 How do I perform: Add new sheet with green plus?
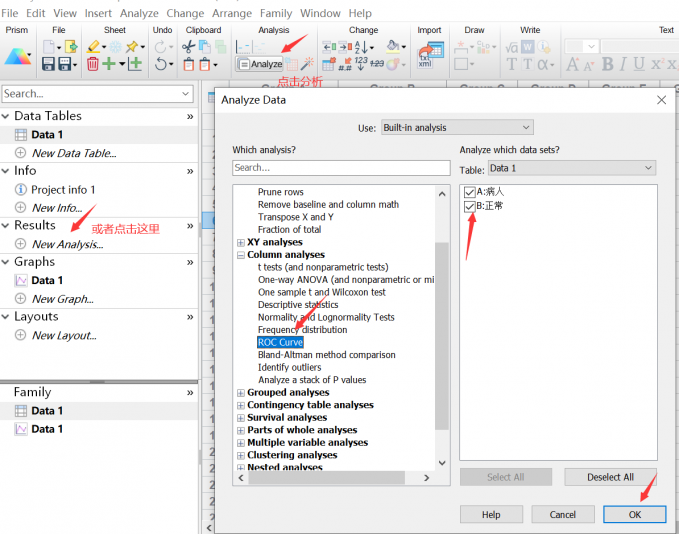pos(109,64)
